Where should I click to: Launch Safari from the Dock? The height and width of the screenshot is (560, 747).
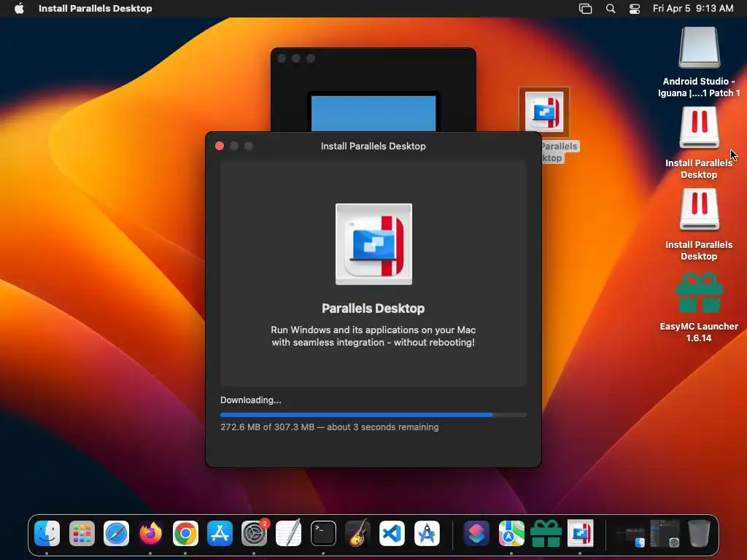[x=116, y=533]
